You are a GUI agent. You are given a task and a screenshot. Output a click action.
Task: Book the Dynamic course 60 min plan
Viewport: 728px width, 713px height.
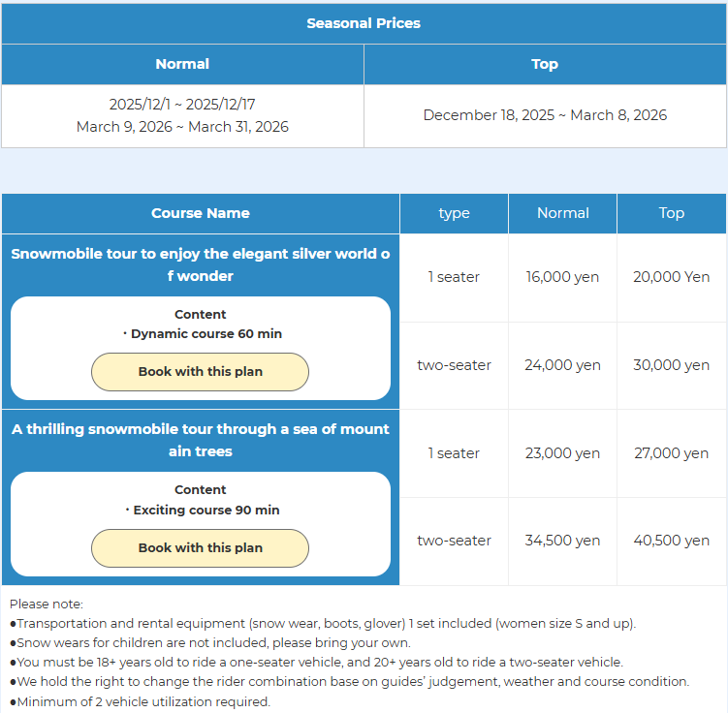click(x=200, y=372)
